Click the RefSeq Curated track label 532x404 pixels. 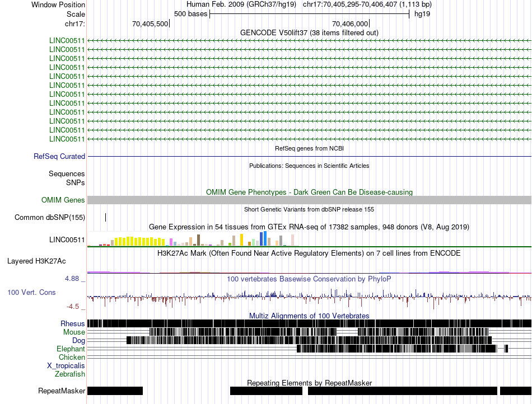coord(59,156)
